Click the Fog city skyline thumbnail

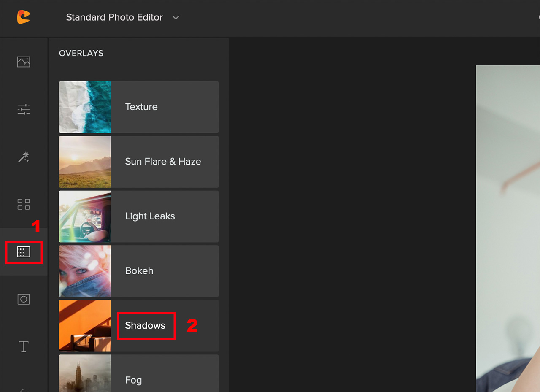point(85,373)
